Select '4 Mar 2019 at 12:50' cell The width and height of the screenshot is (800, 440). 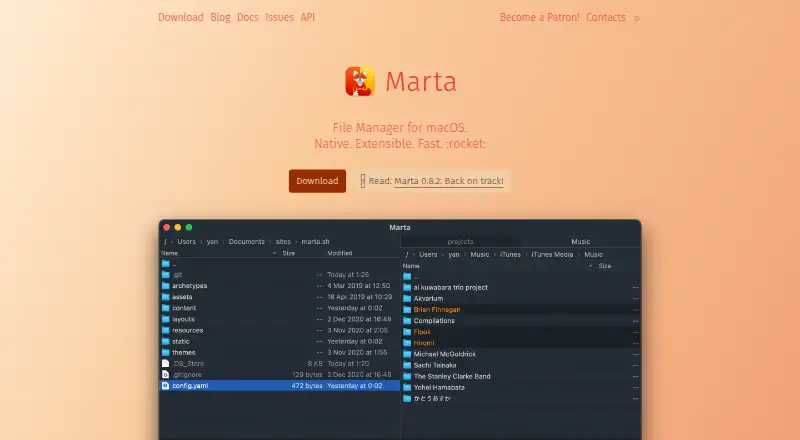pyautogui.click(x=359, y=286)
